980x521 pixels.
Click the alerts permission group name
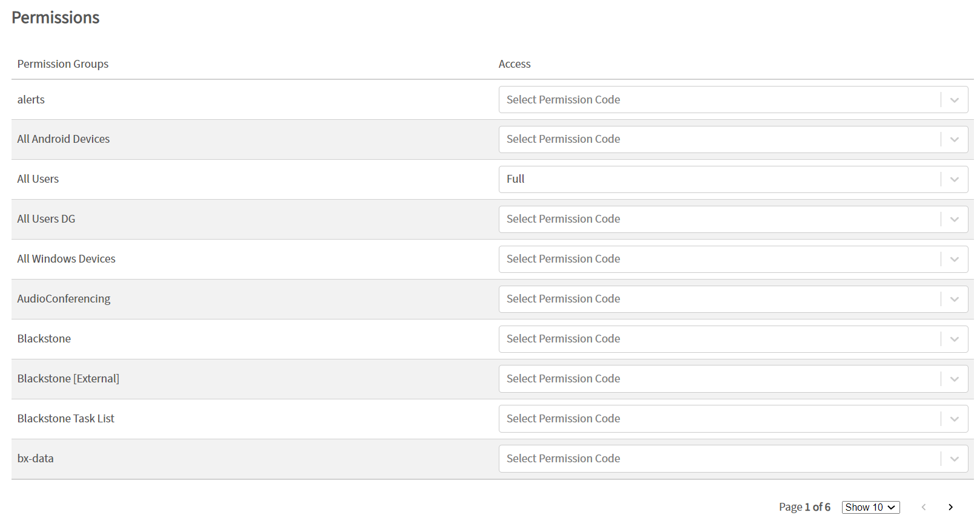tap(31, 100)
